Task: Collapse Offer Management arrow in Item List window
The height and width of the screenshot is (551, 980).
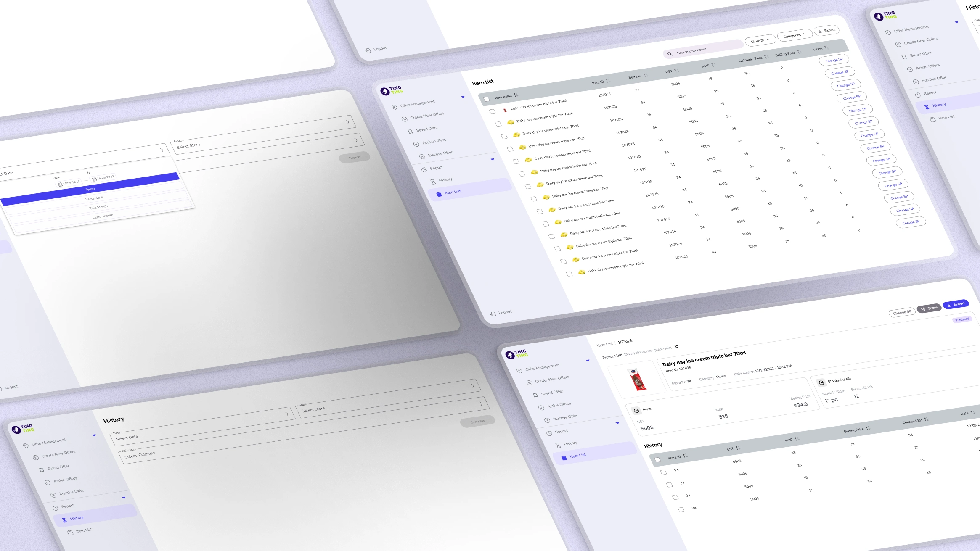Action: [x=463, y=97]
